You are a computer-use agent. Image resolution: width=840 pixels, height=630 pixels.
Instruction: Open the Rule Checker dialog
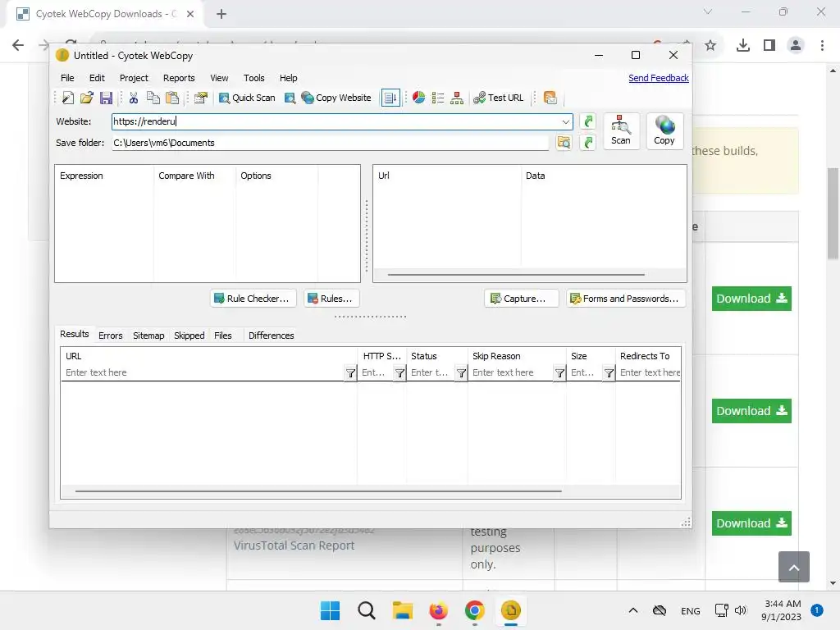[253, 299]
